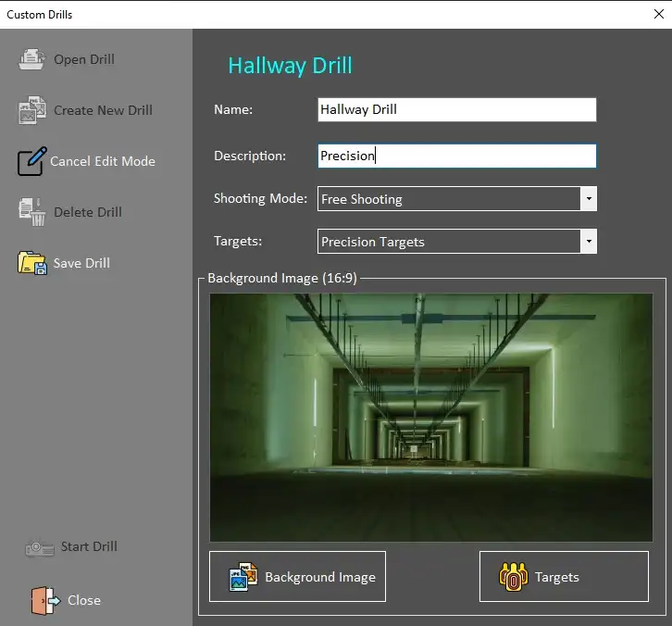The height and width of the screenshot is (626, 672).
Task: Click the gold Targets icon
Action: pyautogui.click(x=513, y=577)
